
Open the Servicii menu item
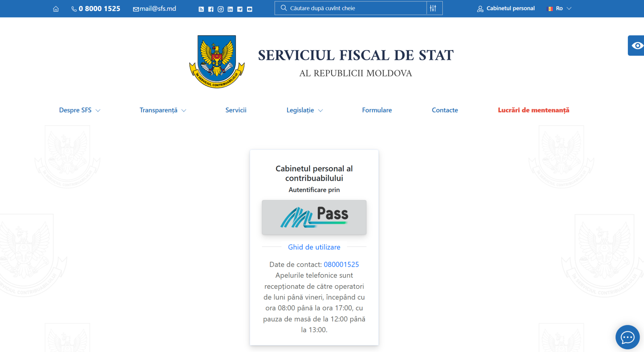pyautogui.click(x=236, y=110)
